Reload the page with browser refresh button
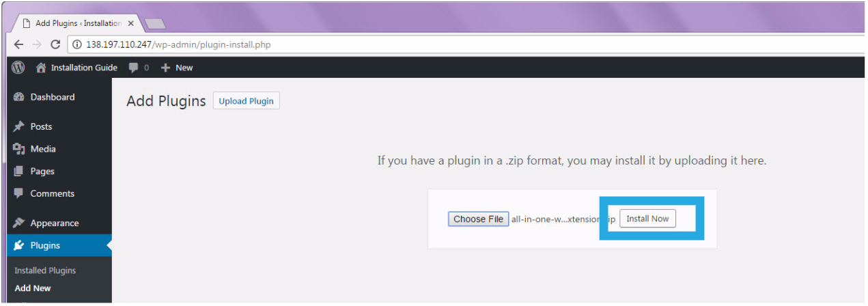The width and height of the screenshot is (868, 306). (x=56, y=44)
